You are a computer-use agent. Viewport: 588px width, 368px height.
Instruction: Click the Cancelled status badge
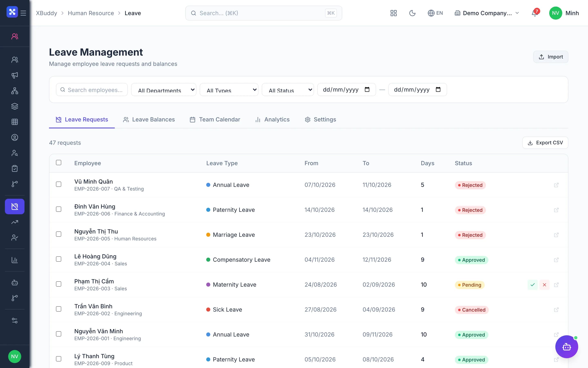(472, 310)
